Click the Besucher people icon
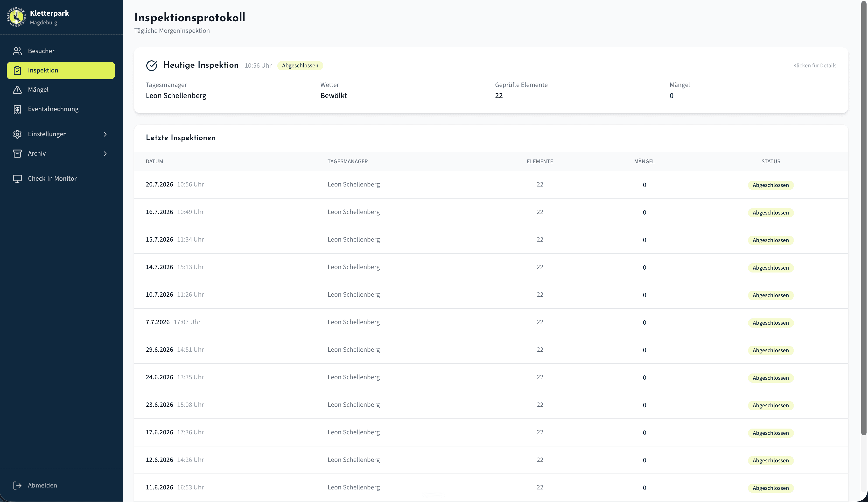This screenshot has width=868, height=502. coord(17,51)
